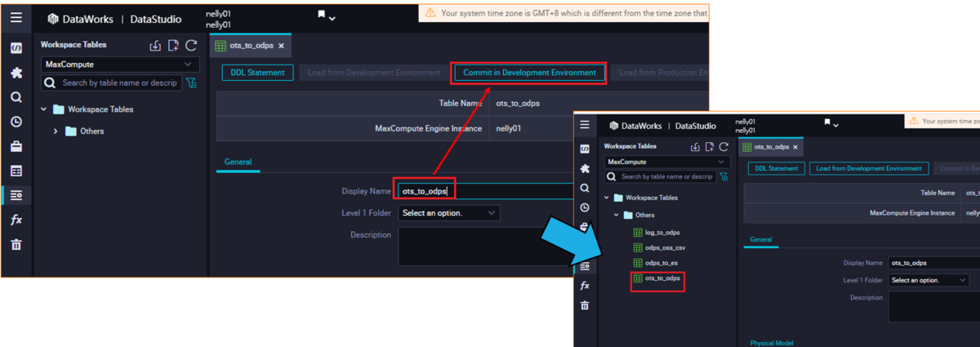Select highlighted workspace tables icon in left sidebar

tap(16, 196)
